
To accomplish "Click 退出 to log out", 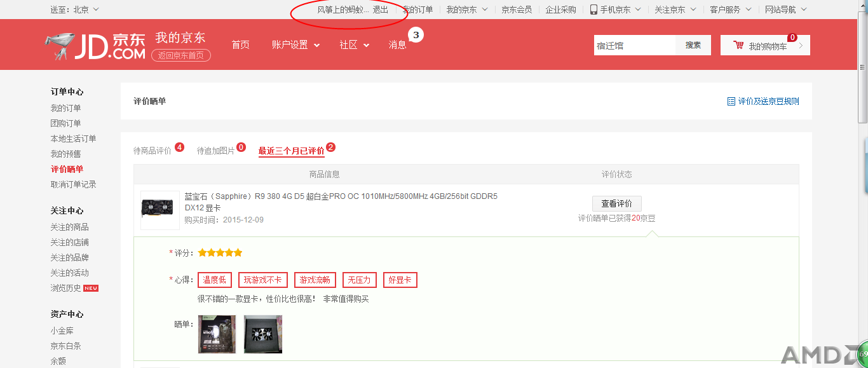I will coord(381,10).
